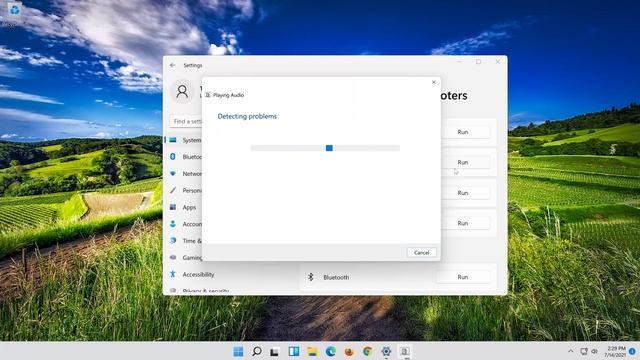The image size is (640, 360).
Task: Open notification center badge
Action: tap(632, 351)
